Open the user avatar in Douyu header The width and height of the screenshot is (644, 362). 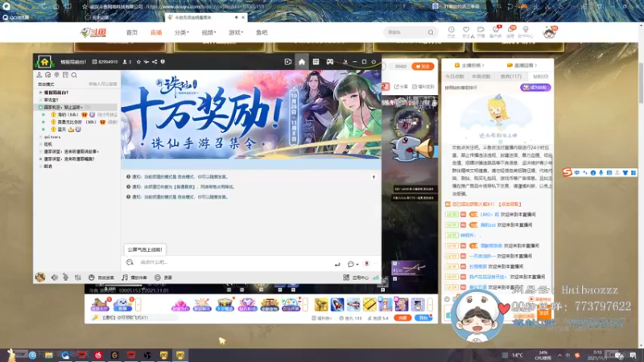[549, 32]
